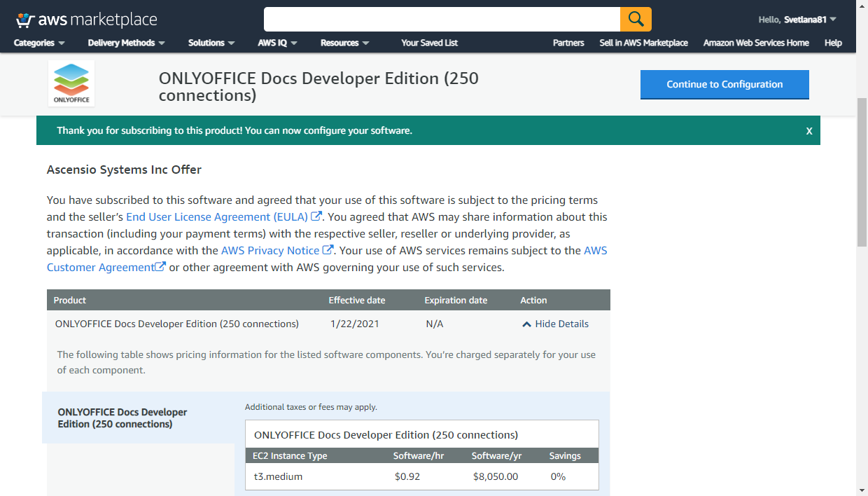
Task: Open the AWS Privacy Notice link
Action: (x=271, y=250)
